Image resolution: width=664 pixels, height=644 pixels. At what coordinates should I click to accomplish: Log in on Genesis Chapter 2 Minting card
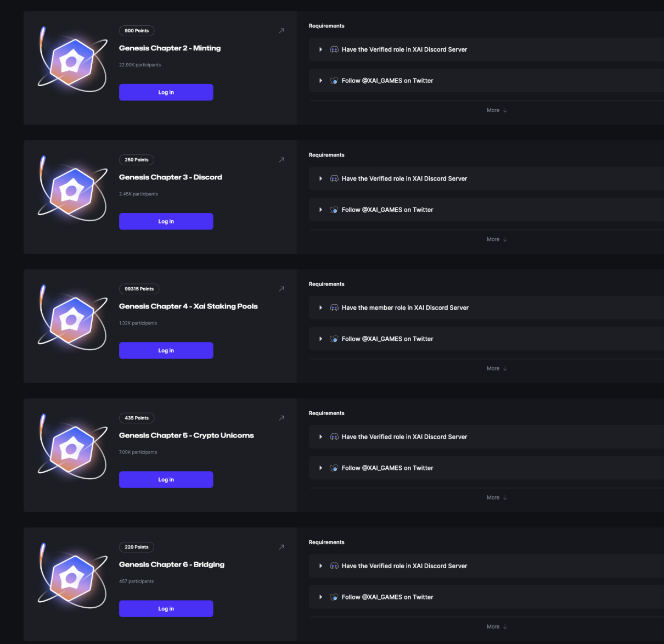pos(166,92)
